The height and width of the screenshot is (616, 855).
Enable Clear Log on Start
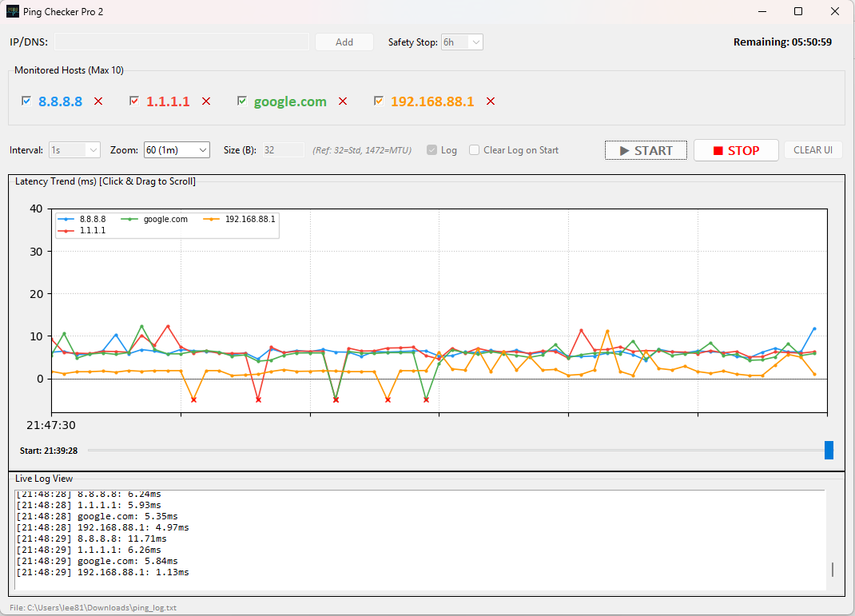(x=473, y=149)
